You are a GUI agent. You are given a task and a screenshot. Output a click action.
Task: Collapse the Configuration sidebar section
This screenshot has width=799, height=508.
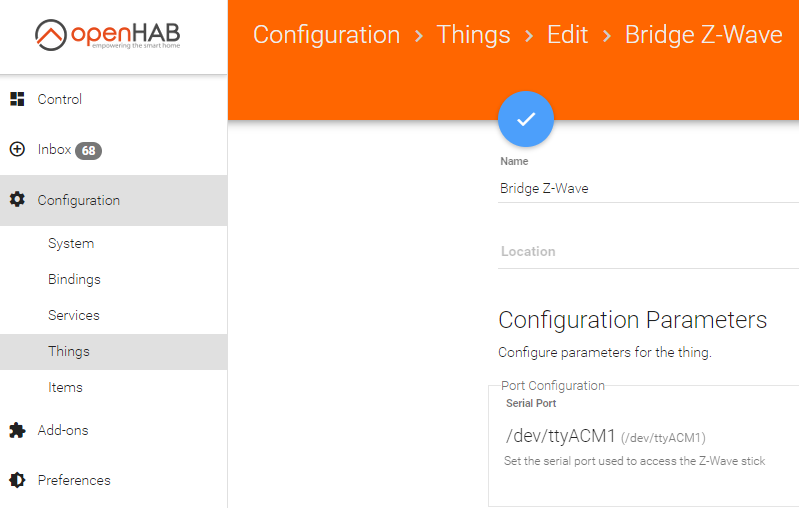coord(114,200)
